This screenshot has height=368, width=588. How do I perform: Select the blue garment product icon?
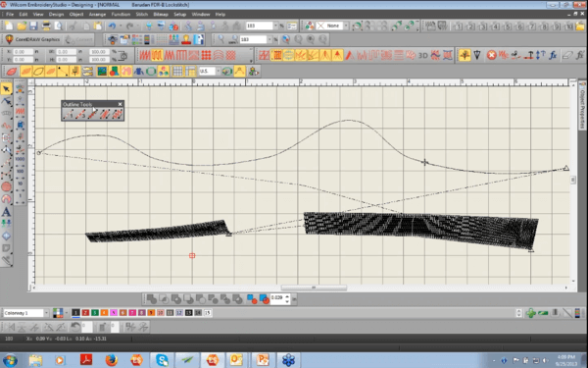coord(139,71)
